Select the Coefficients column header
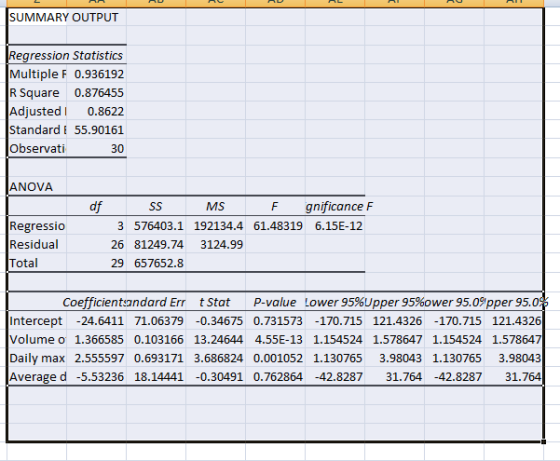Viewport: 560px width, 461px height. [95, 302]
